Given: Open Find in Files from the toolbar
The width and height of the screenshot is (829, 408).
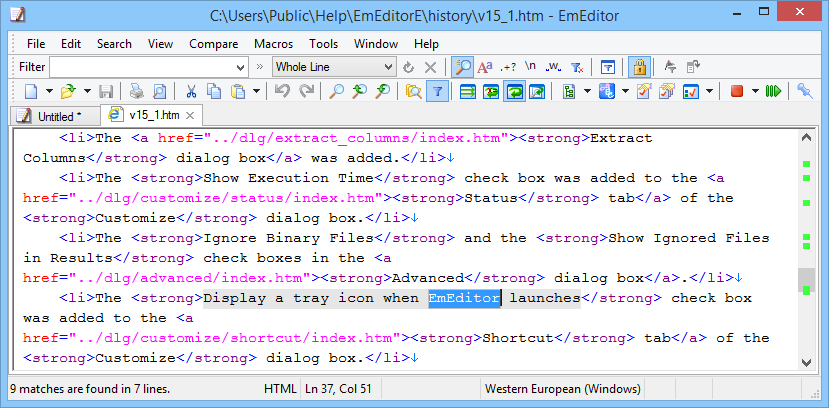Looking at the screenshot, I should point(413,91).
